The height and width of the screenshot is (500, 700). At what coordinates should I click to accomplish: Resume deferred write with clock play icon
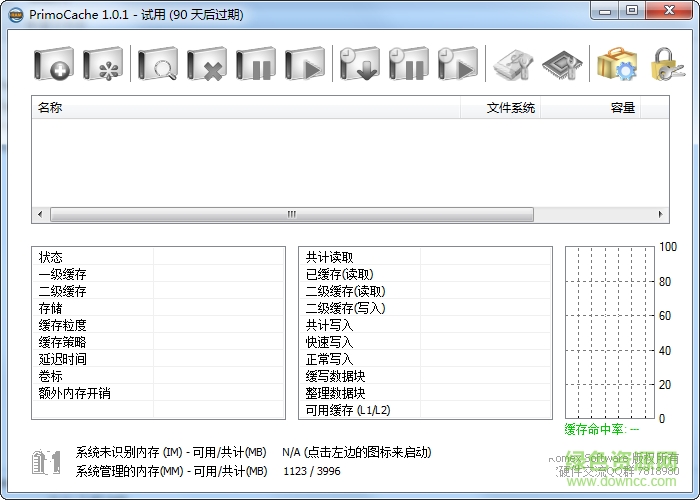pos(457,66)
